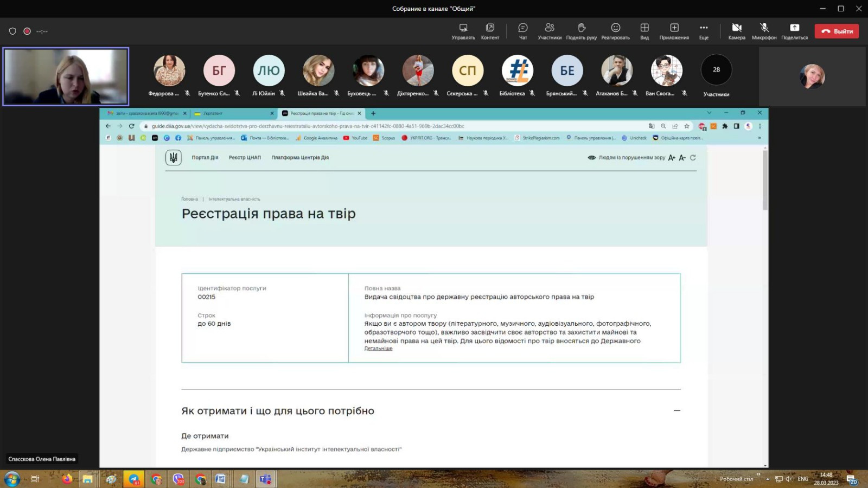Image resolution: width=868 pixels, height=488 pixels.
Task: Click the 'Детальніше' link
Action: point(378,349)
